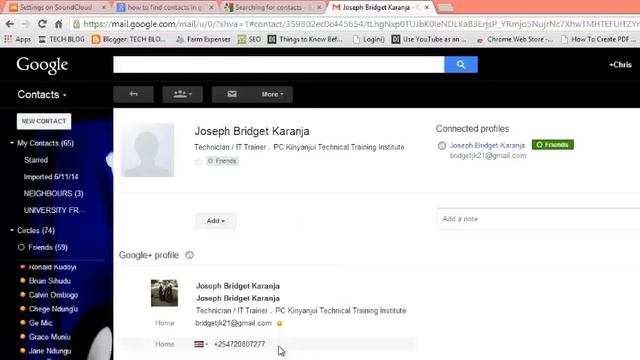Open the More dropdown menu
Viewport: 640px width, 360px height.
point(272,94)
